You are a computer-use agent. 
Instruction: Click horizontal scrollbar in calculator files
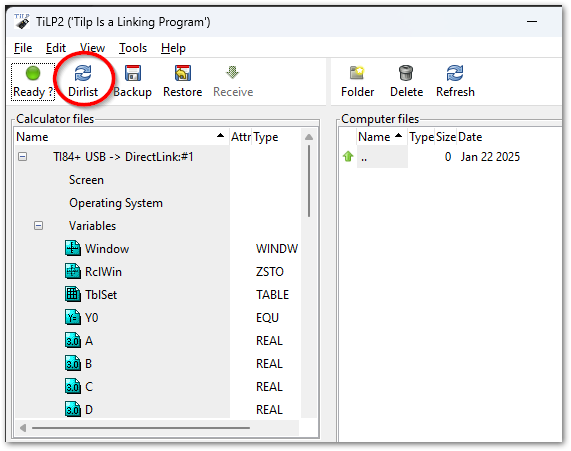tap(141, 428)
